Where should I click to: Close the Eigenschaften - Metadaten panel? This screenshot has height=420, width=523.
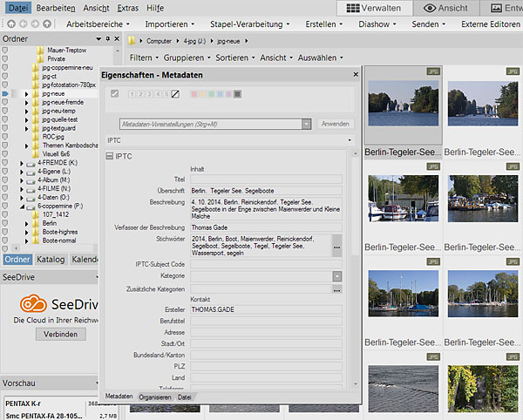[x=355, y=75]
